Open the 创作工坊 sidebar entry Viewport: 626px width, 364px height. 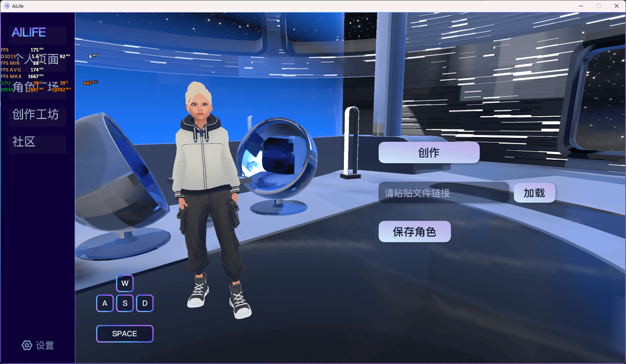click(36, 114)
